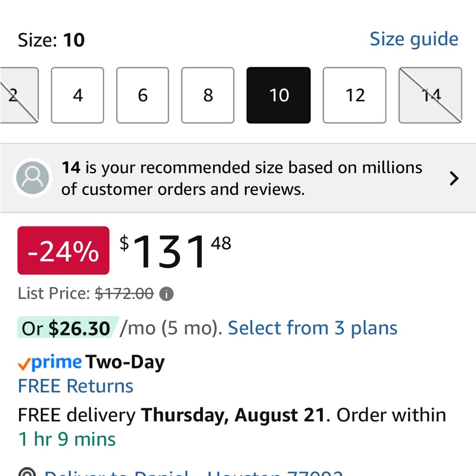Tap the $26.30 monthly payment highlight
This screenshot has height=476, width=476.
(x=66, y=328)
